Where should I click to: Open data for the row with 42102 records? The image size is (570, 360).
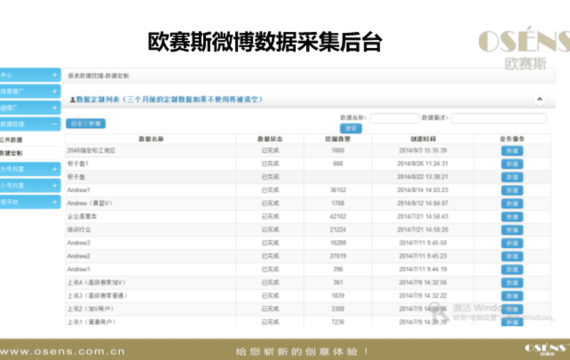click(x=512, y=217)
